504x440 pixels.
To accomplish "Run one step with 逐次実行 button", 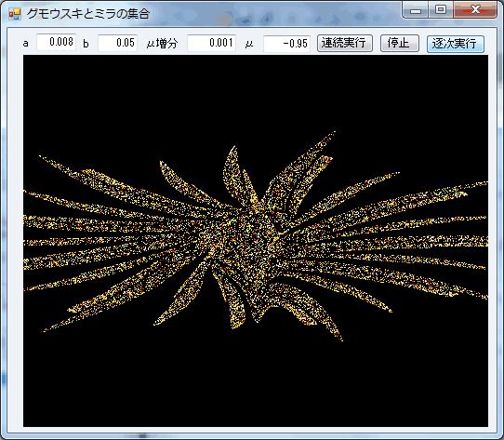I will click(455, 44).
